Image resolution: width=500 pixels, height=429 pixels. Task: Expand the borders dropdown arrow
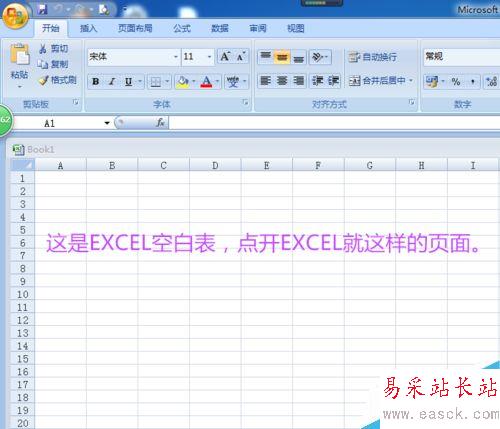coord(167,81)
